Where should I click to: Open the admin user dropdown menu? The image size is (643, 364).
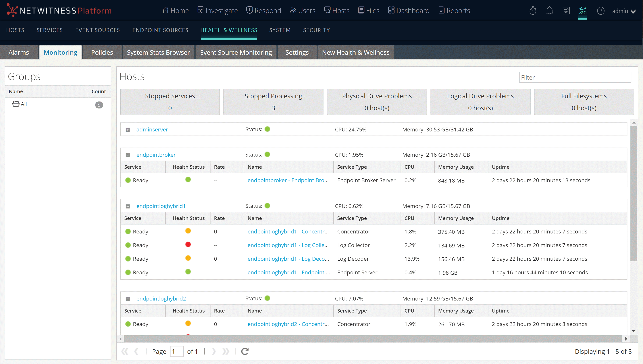pyautogui.click(x=623, y=11)
